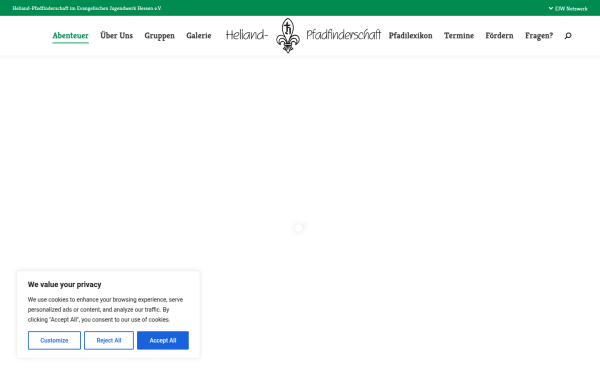Click the Pfadfinderschaft wordmark text
This screenshot has width=600, height=375.
343,35
